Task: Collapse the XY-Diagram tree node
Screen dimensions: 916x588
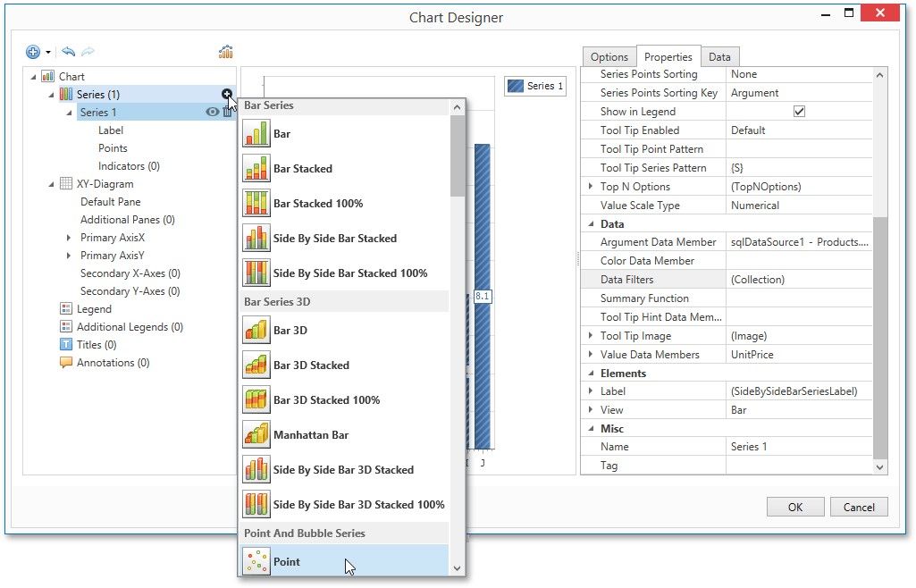Action: coord(52,184)
